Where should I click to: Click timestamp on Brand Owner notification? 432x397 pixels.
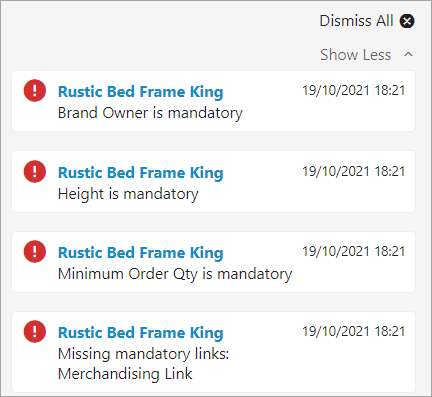[354, 90]
